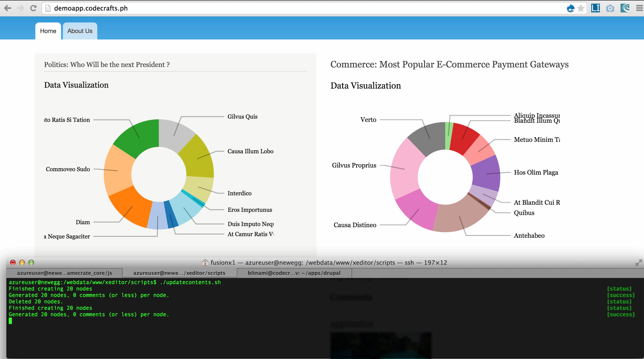Click the Causa Illum Lobo chart label
This screenshot has height=359, width=644.
tap(250, 151)
